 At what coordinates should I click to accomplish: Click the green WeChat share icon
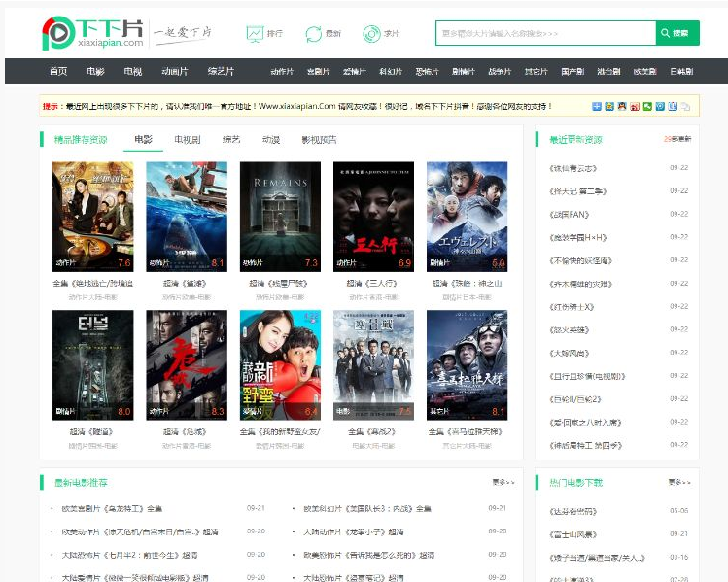[x=647, y=106]
